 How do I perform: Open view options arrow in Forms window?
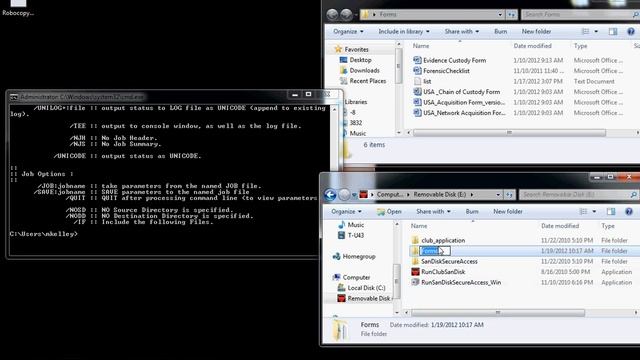(596, 31)
